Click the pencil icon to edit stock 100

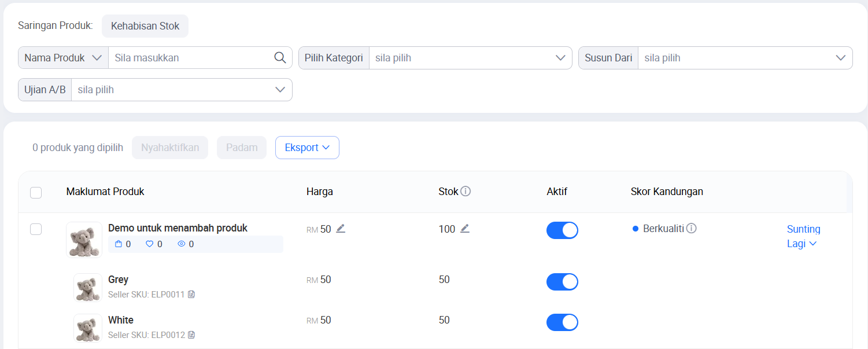(x=465, y=229)
